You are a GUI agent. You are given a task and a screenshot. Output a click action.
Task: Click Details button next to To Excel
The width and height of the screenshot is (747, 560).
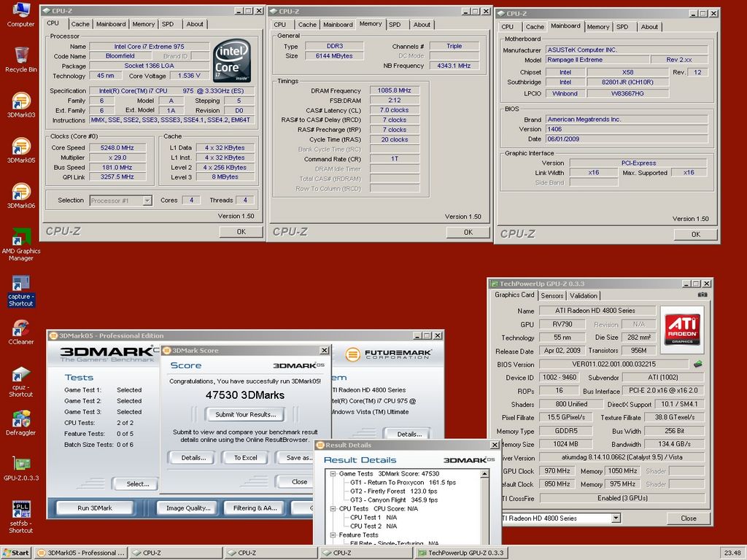click(193, 458)
